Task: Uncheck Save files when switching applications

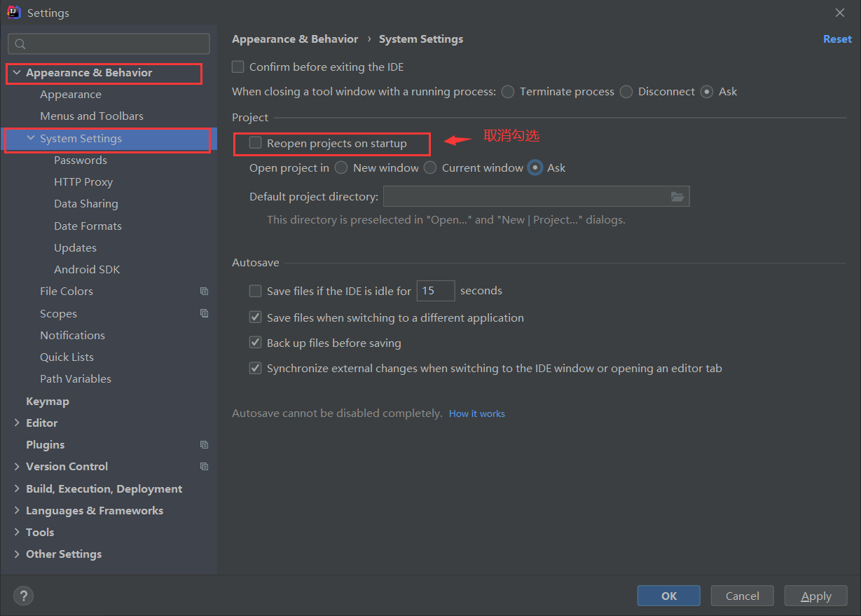Action: click(x=256, y=317)
